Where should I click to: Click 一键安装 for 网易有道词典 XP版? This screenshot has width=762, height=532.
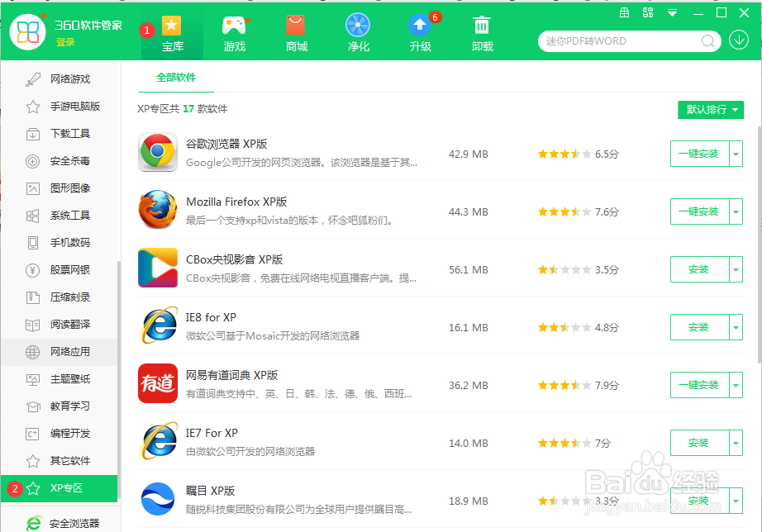pos(699,385)
